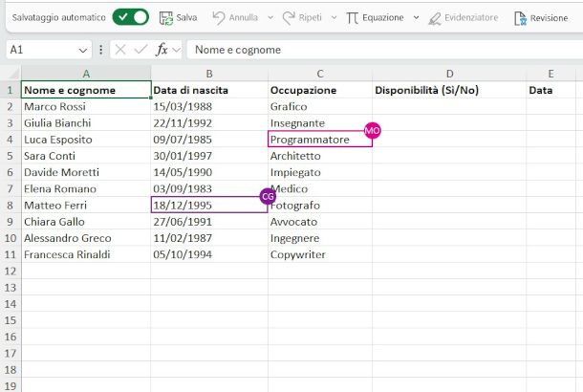
Task: Select the cell Data di nascita
Action: click(209, 90)
